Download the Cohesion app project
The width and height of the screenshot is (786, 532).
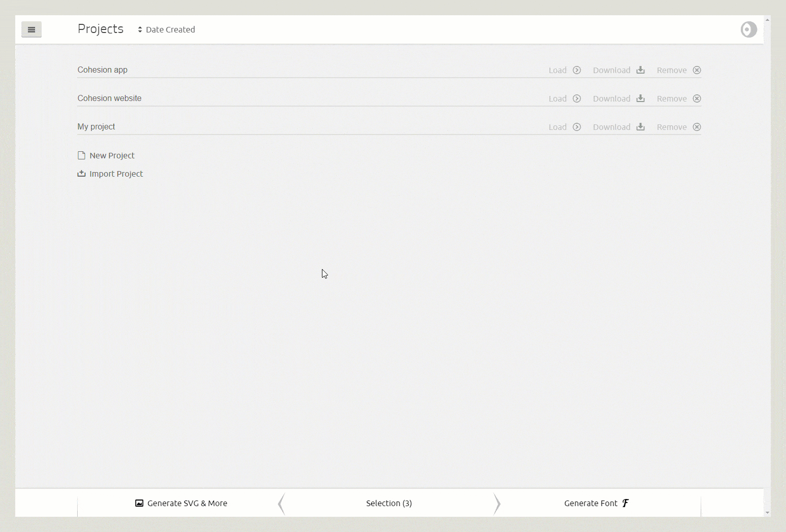coord(619,70)
